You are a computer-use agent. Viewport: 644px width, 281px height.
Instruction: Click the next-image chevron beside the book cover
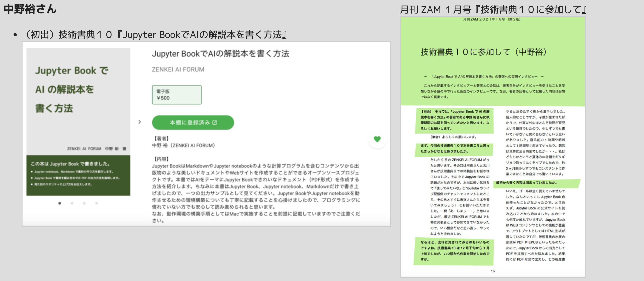point(140,122)
